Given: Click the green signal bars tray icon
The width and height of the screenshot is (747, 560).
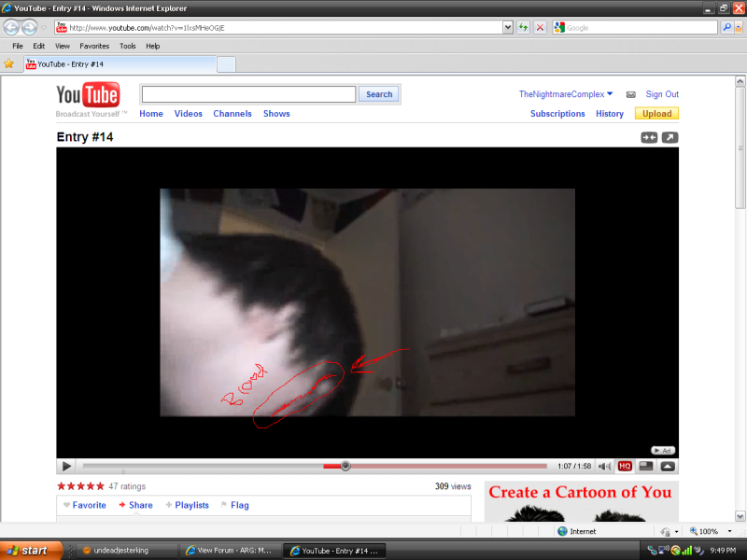Looking at the screenshot, I should pyautogui.click(x=686, y=551).
